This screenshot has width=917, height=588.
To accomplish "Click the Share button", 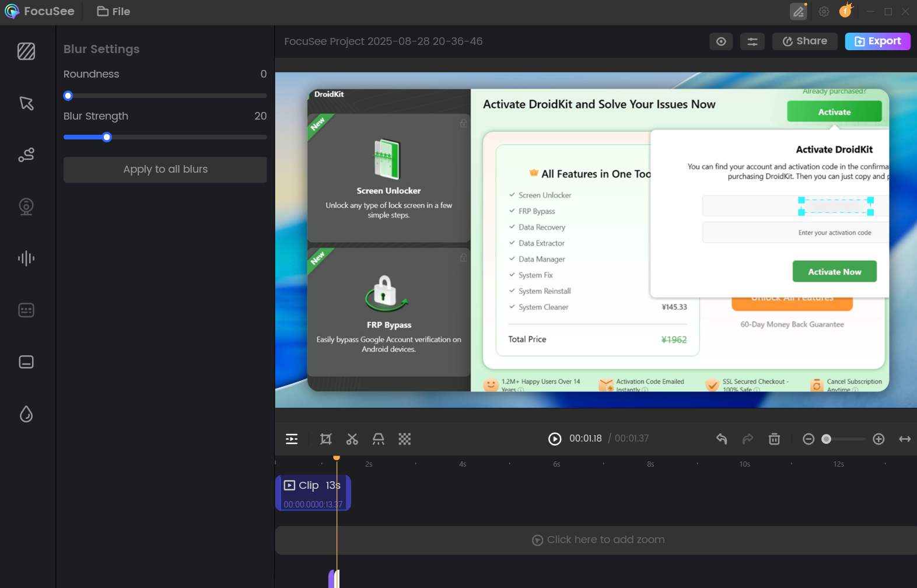I will point(805,41).
